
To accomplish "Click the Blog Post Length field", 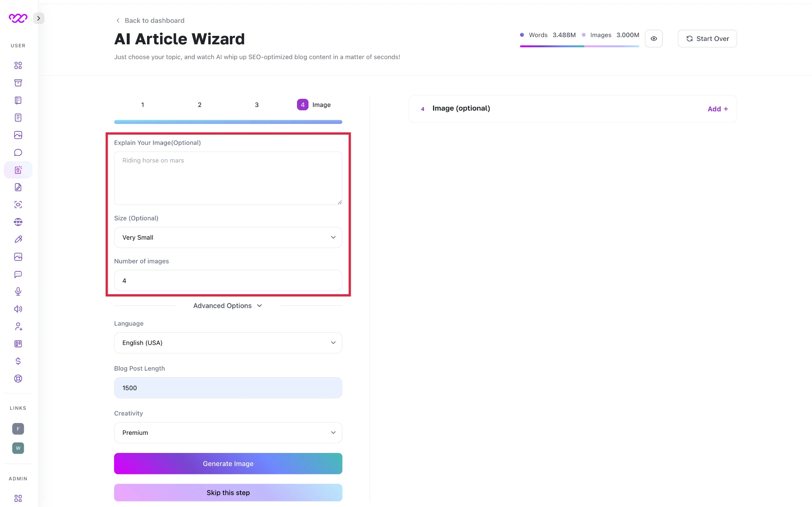I will tap(228, 388).
